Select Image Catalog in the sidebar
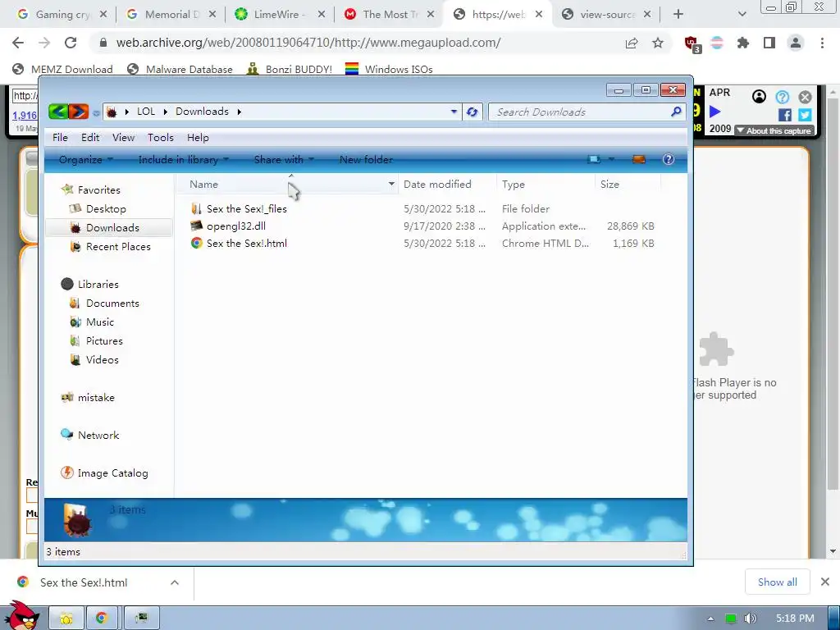840x630 pixels. (112, 473)
